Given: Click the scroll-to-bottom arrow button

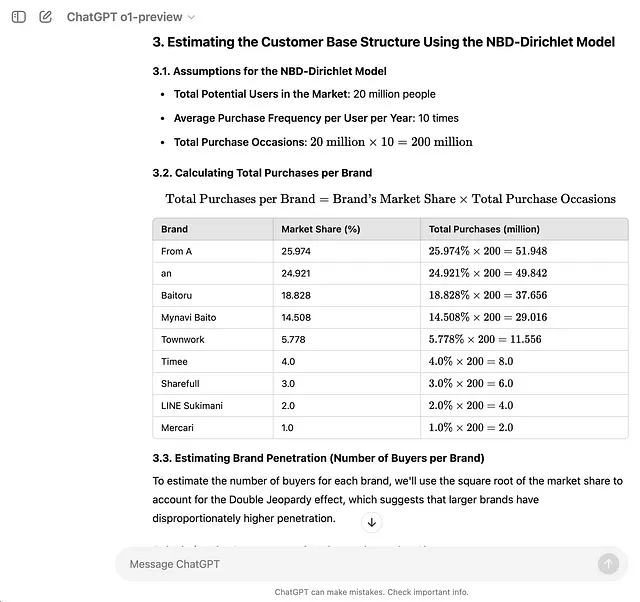Looking at the screenshot, I should tap(371, 522).
